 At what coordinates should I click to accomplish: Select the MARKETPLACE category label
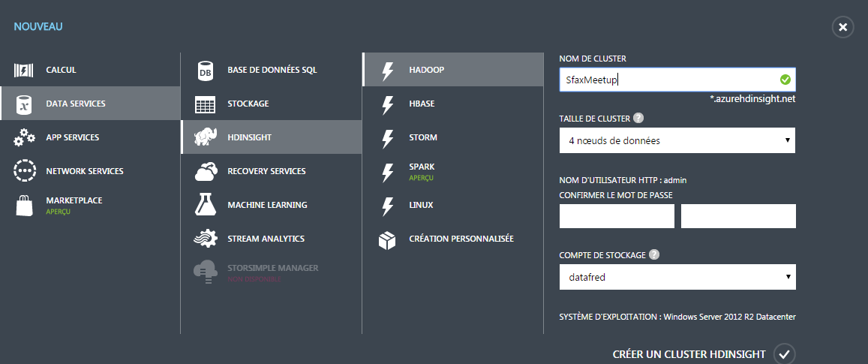pos(74,200)
